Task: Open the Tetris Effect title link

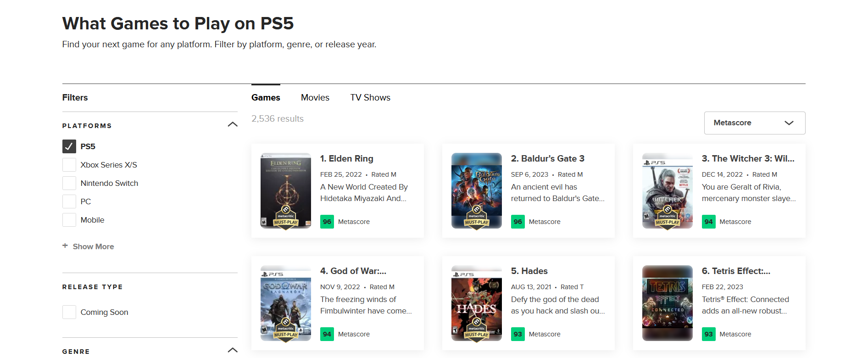Action: (736, 271)
